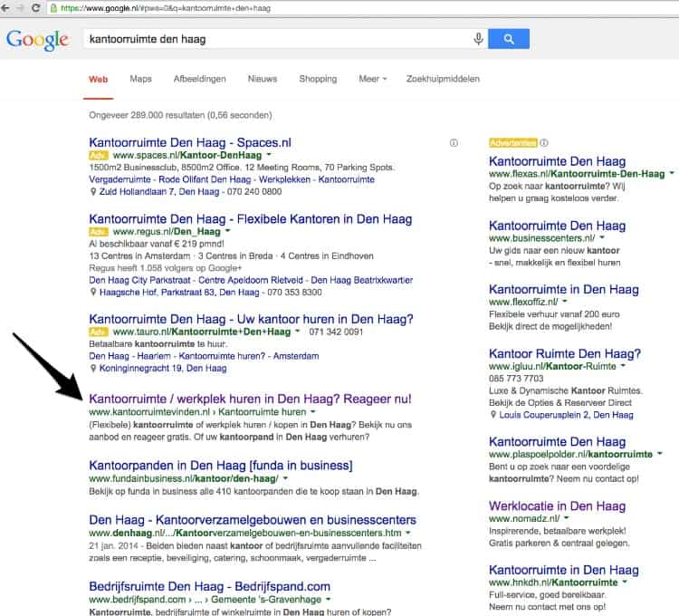679x616 pixels.
Task: Open dropdown arrow next to igluu.nl URL
Action: [623, 366]
